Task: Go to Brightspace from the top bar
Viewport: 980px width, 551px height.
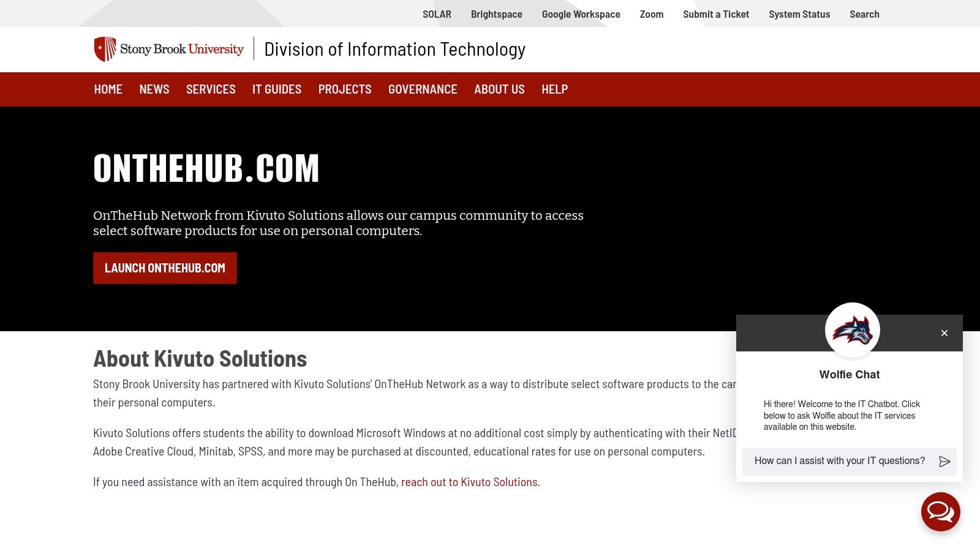Action: 496,14
